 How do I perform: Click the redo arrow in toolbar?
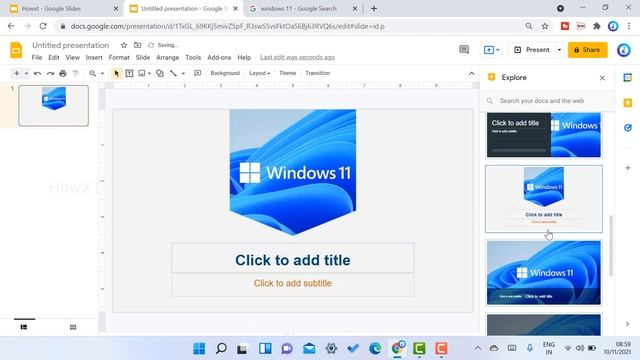50,73
